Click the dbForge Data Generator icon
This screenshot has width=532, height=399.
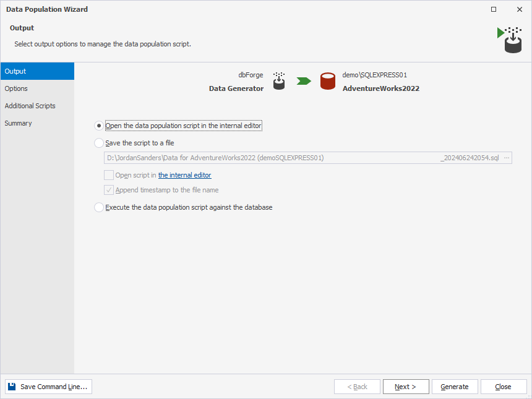coord(279,81)
